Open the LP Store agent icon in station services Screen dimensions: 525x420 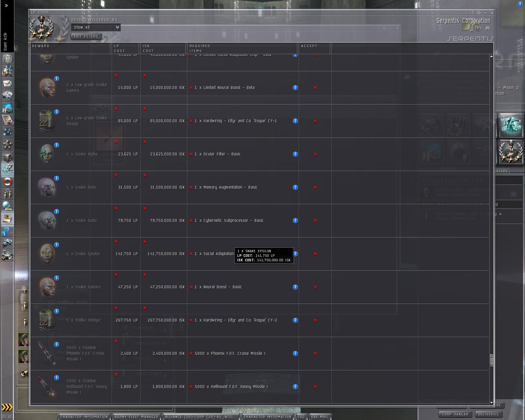(511, 151)
